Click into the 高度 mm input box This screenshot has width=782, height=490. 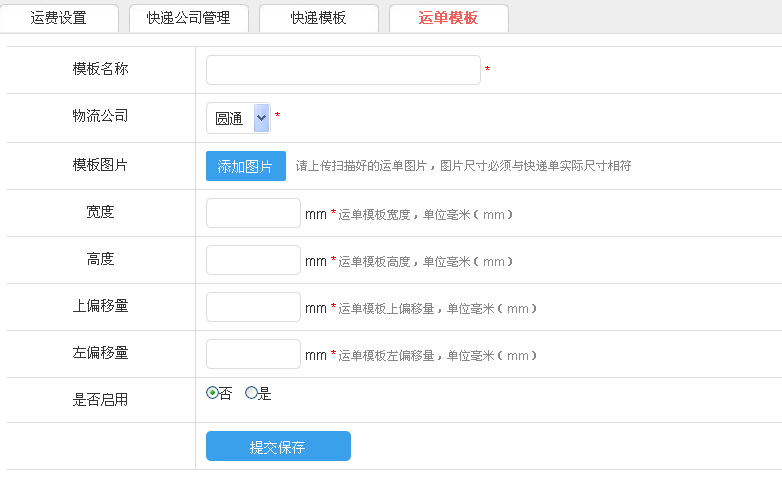(x=253, y=260)
